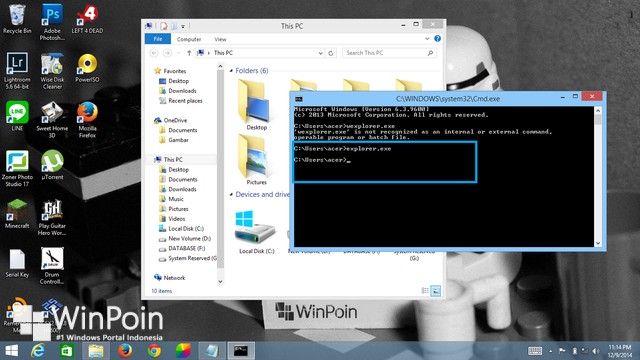Open address bar history dropdown
The height and width of the screenshot is (360, 640).
pyautogui.click(x=320, y=53)
